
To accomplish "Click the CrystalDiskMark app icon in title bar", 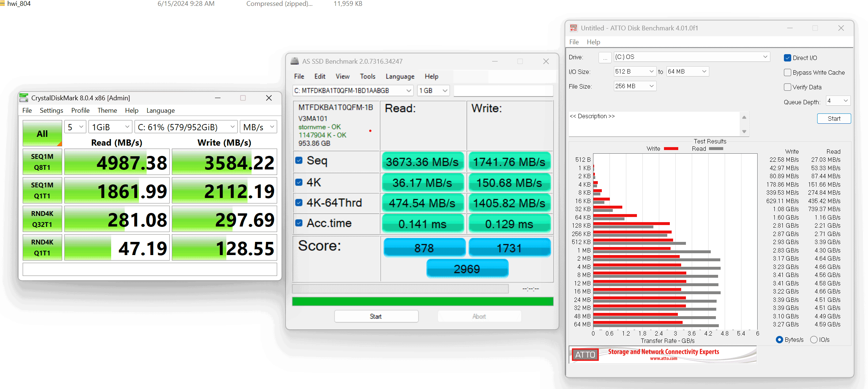I will coord(24,98).
